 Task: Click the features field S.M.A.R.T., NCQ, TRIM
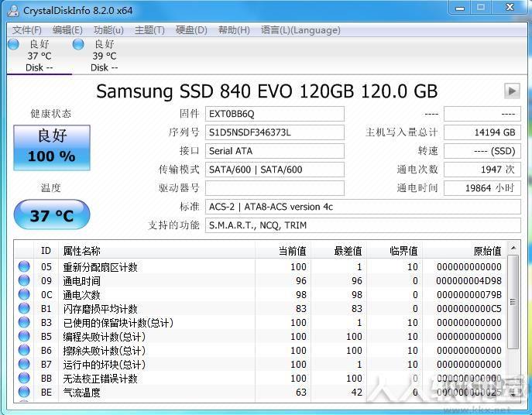(362, 225)
